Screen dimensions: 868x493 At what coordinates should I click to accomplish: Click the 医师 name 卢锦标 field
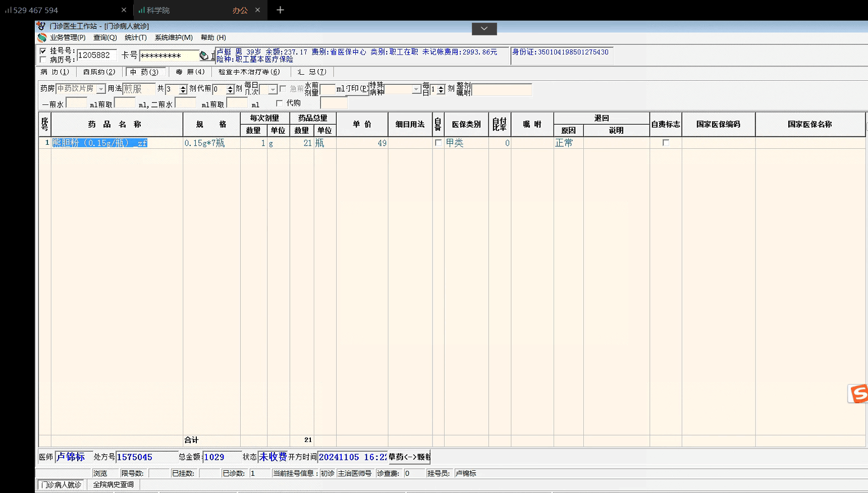click(74, 457)
